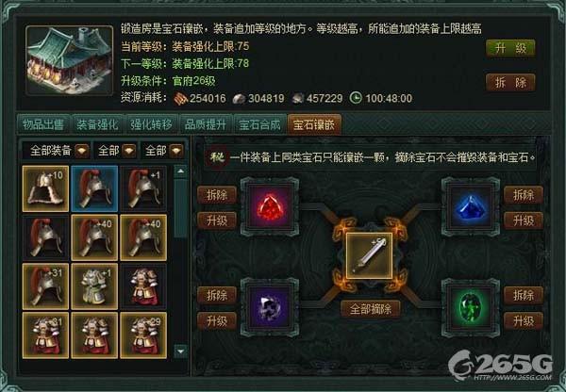Open the rightmost 全部 dropdown filter
Image resolution: width=566 pixels, height=392 pixels.
coord(162,151)
